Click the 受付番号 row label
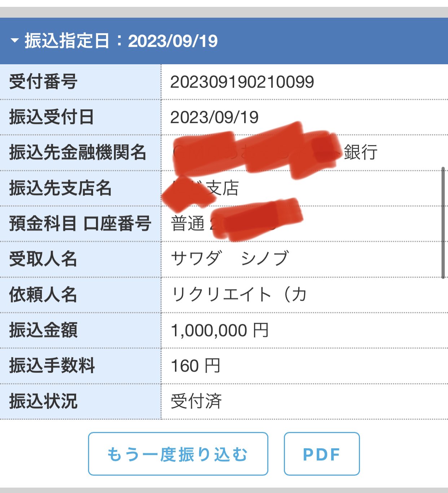 point(43,82)
